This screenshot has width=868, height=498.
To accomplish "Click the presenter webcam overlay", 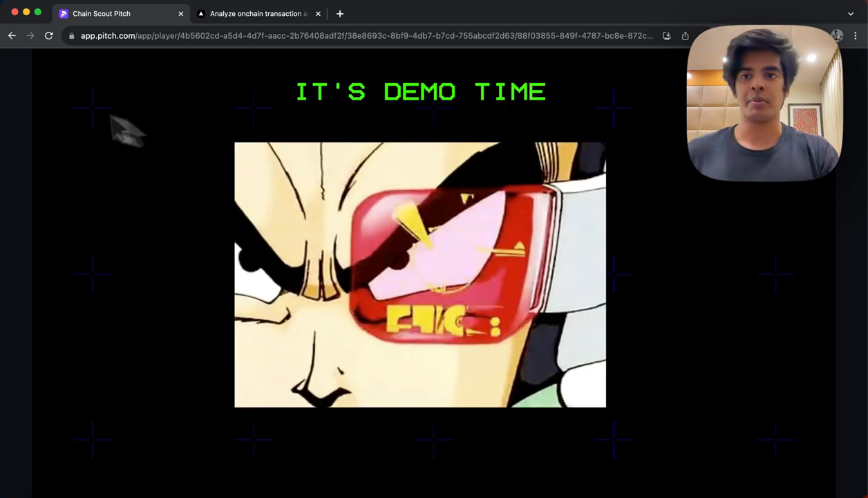I will click(765, 103).
